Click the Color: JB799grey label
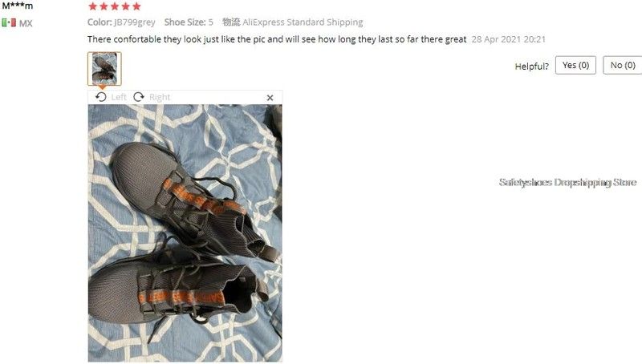Image resolution: width=642 pixels, height=364 pixels. tap(121, 22)
